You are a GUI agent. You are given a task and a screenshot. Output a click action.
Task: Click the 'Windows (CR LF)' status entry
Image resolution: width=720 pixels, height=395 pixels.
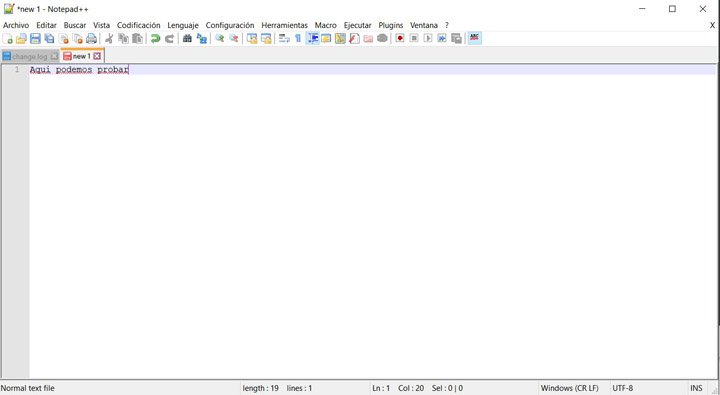(569, 388)
